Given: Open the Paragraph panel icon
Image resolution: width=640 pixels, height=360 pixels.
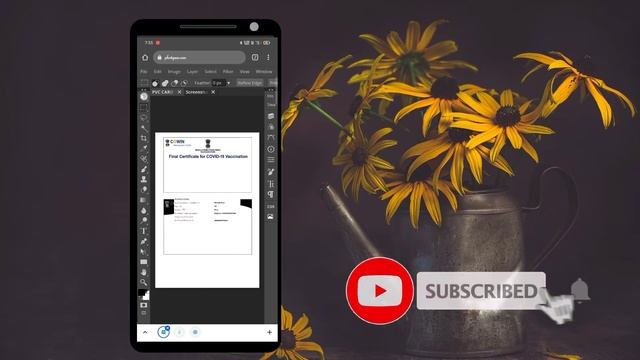Looking at the screenshot, I should coord(271,194).
